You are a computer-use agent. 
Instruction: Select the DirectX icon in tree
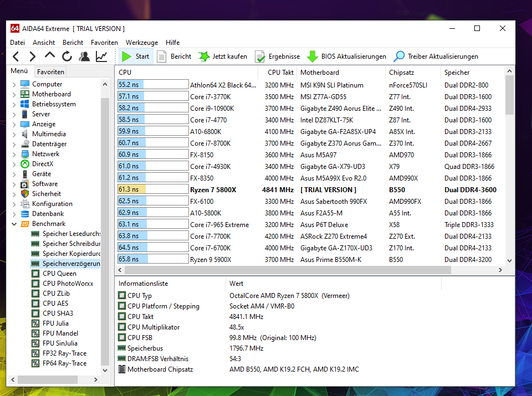click(25, 164)
